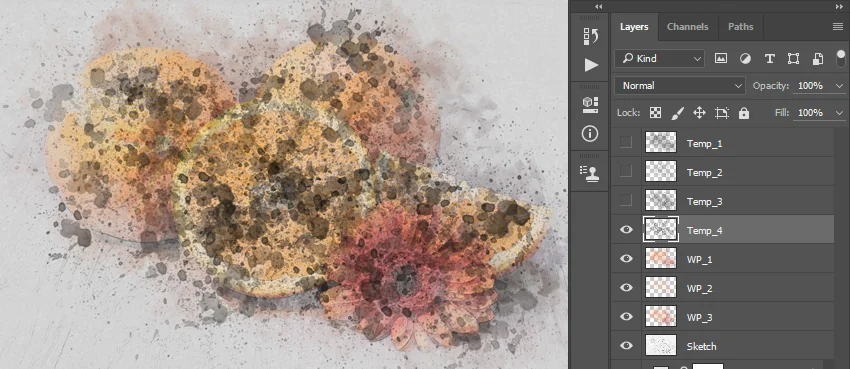Show the Temp_2 layer
The image size is (850, 369).
(x=626, y=171)
